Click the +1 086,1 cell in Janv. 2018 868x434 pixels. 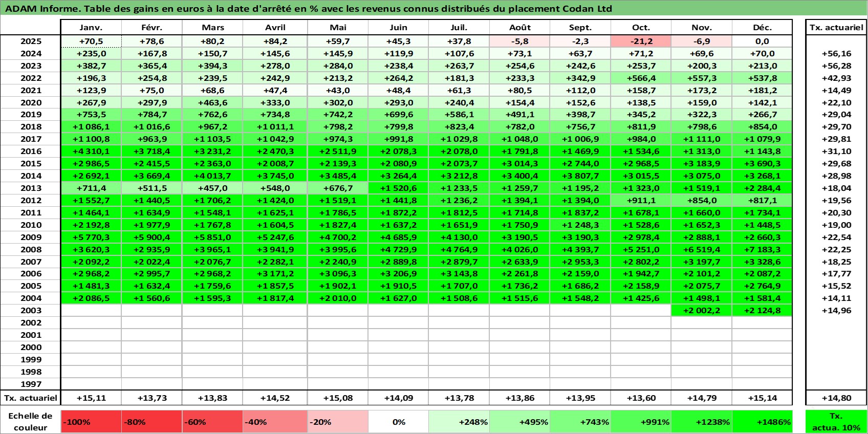pos(91,127)
